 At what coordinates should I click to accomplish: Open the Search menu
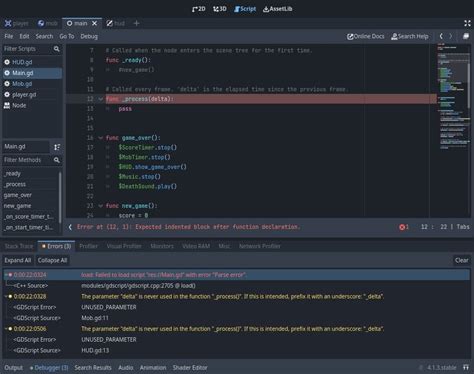[44, 36]
